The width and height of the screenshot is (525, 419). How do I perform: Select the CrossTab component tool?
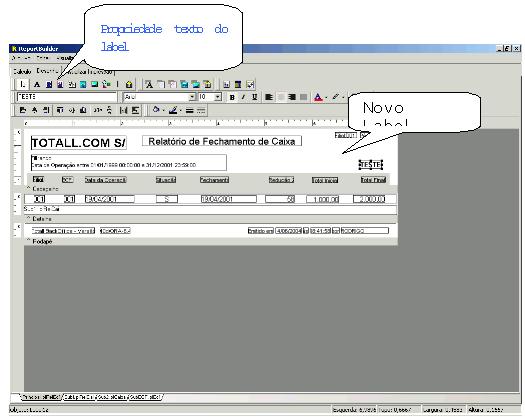(x=250, y=85)
